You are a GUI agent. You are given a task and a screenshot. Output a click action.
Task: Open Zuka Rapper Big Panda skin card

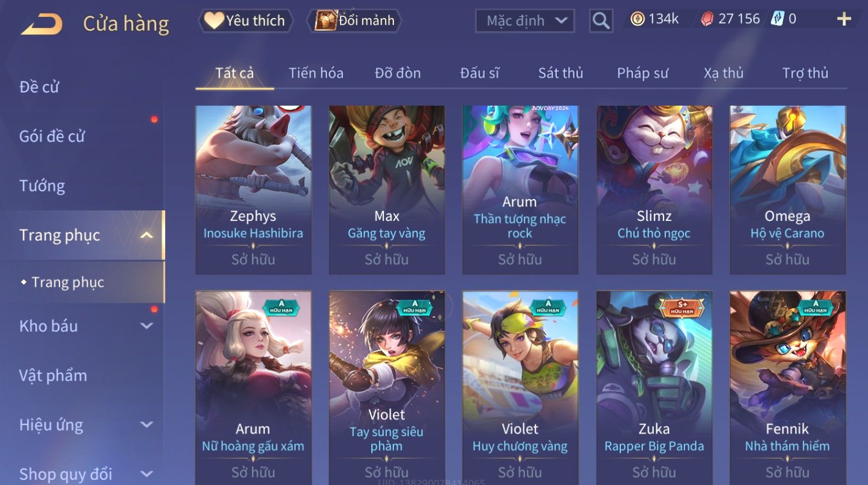point(654,387)
